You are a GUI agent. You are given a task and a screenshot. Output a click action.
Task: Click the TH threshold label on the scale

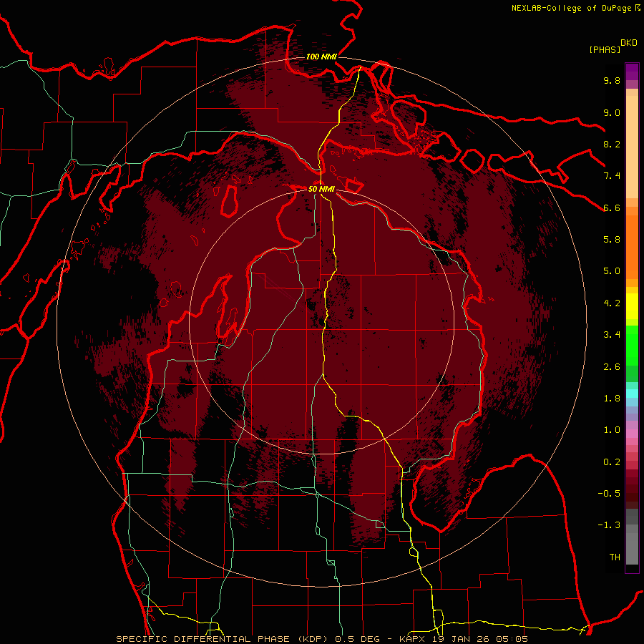(615, 557)
